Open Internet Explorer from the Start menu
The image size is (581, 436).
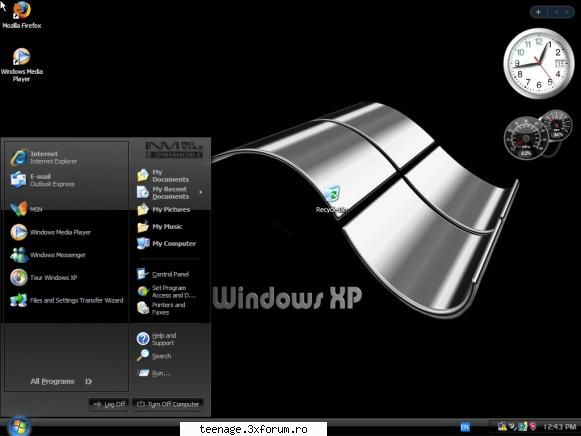pyautogui.click(x=44, y=157)
